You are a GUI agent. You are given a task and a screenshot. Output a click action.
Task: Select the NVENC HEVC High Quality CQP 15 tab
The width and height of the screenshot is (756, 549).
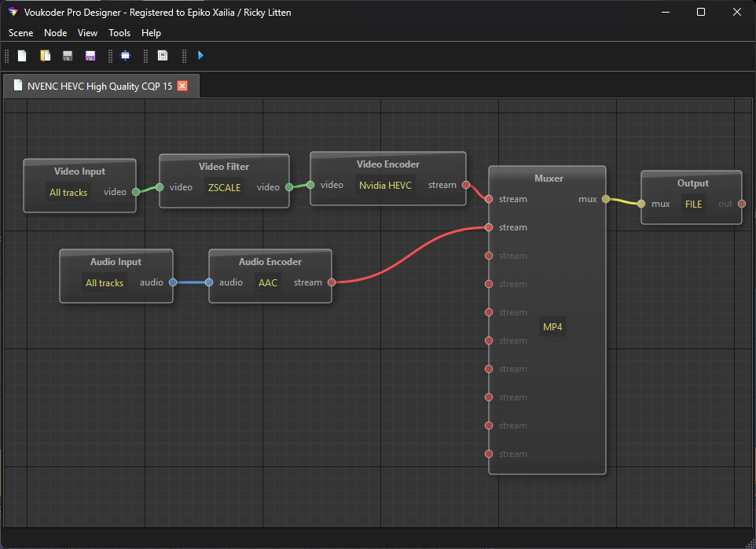[x=99, y=86]
